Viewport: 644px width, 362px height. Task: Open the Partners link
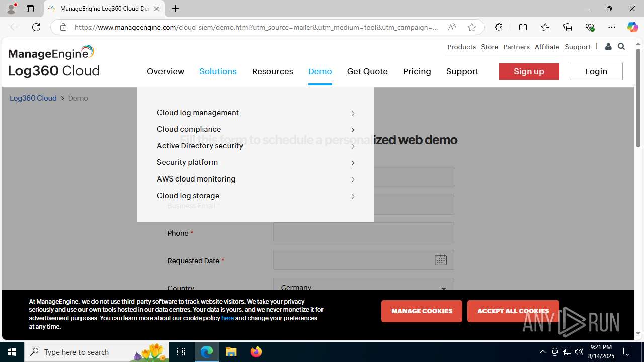[x=516, y=47]
